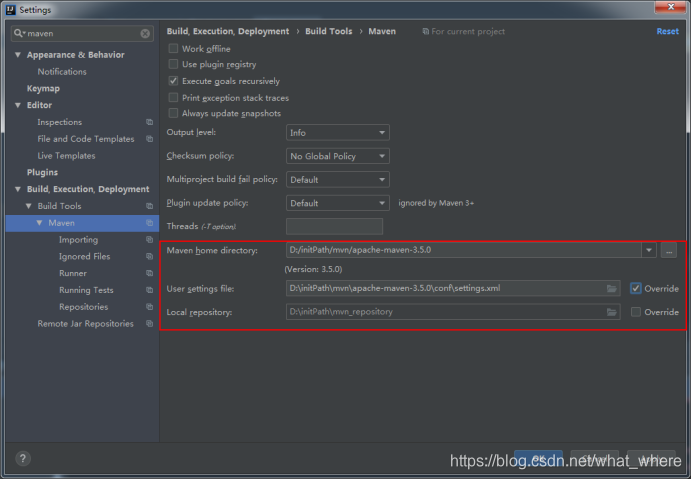Open Multiproject build fail policy dropdown
This screenshot has height=480, width=692.
(x=338, y=180)
